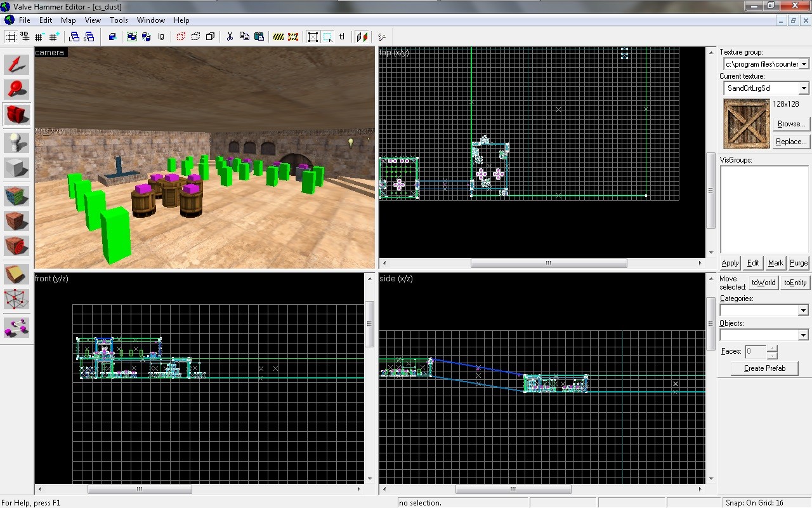Image resolution: width=812 pixels, height=508 pixels.
Task: Select the Block creation tool
Action: coord(16,168)
